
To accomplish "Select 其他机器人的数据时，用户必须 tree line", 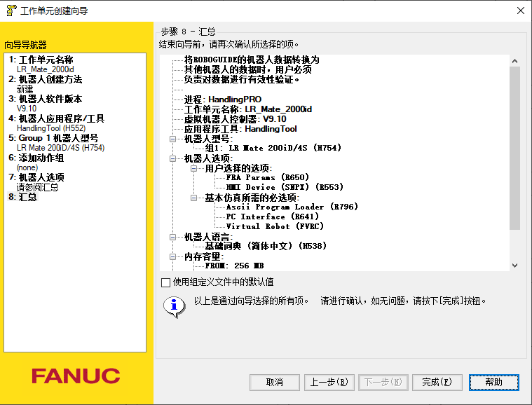I will pos(247,70).
